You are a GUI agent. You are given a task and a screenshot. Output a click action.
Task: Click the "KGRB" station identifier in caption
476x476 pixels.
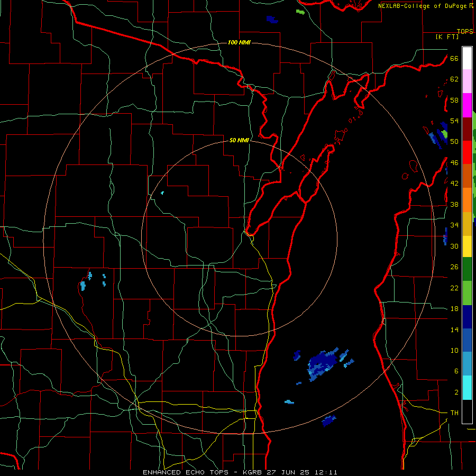point(254,472)
